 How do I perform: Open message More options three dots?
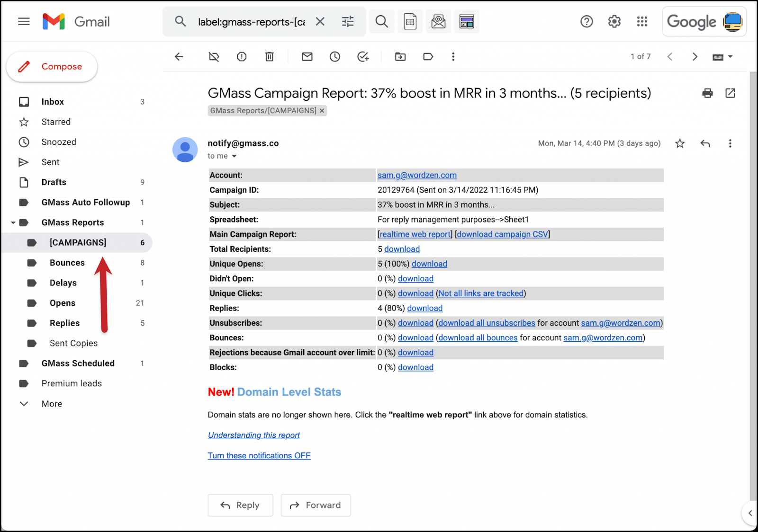(x=730, y=143)
